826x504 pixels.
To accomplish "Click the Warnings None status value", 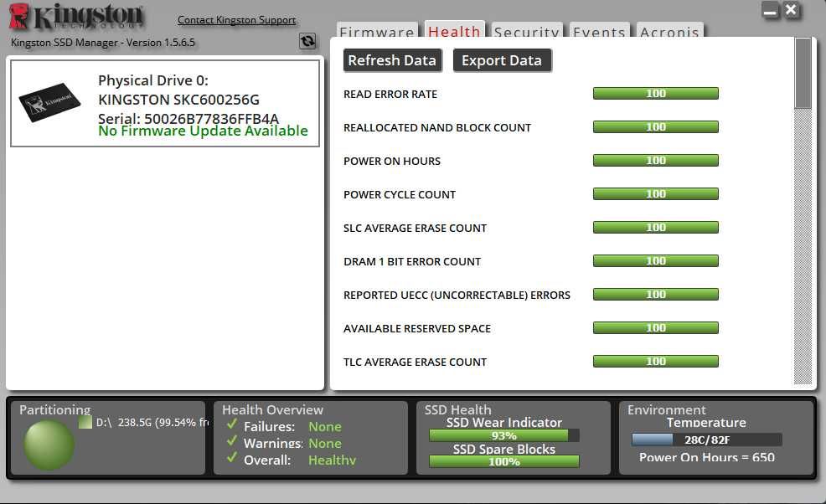I will pyautogui.click(x=324, y=444).
